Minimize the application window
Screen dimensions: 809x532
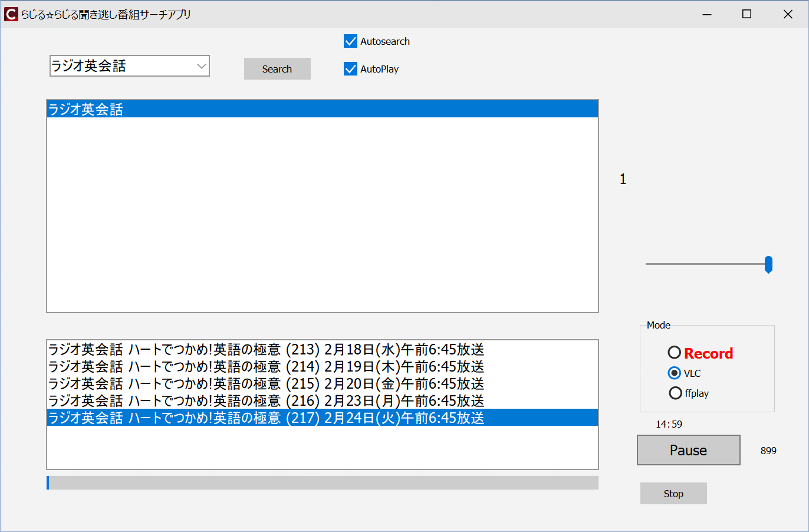706,14
